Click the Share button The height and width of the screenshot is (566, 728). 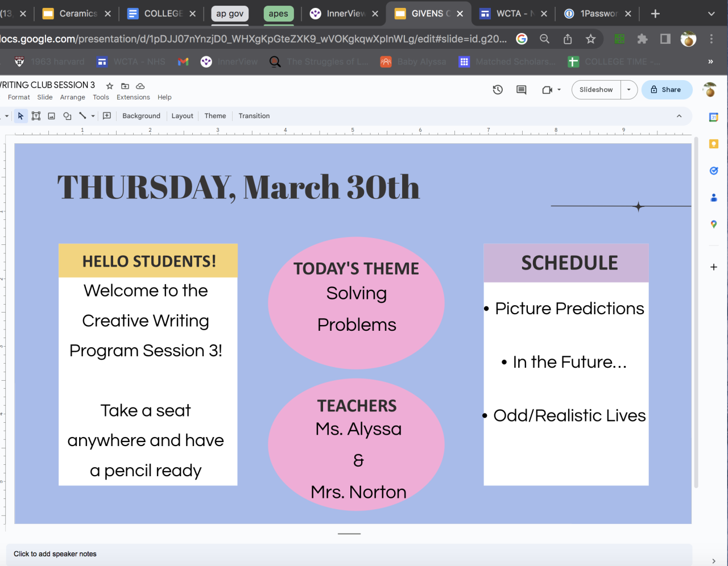[667, 90]
